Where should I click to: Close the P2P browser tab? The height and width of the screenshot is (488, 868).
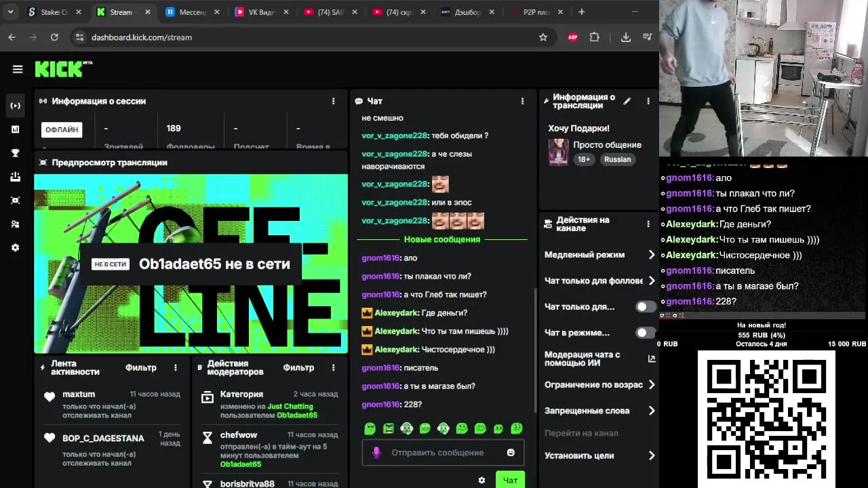[x=560, y=12]
